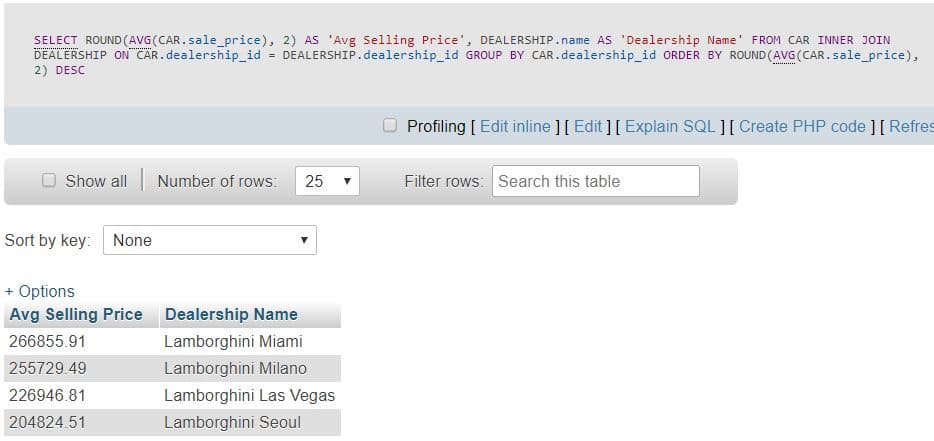Screen dimensions: 934x441
Task: Click the SELECT keyword in the SQL query
Action: (x=55, y=41)
